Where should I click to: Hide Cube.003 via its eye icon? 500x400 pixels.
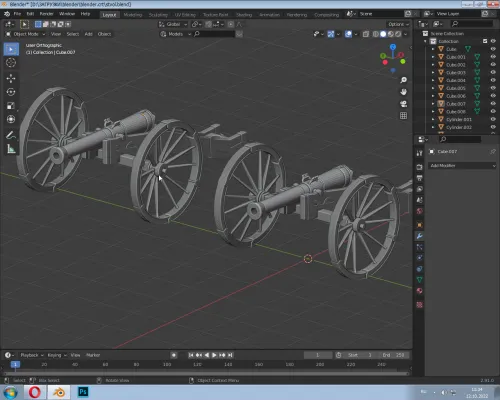(x=493, y=72)
